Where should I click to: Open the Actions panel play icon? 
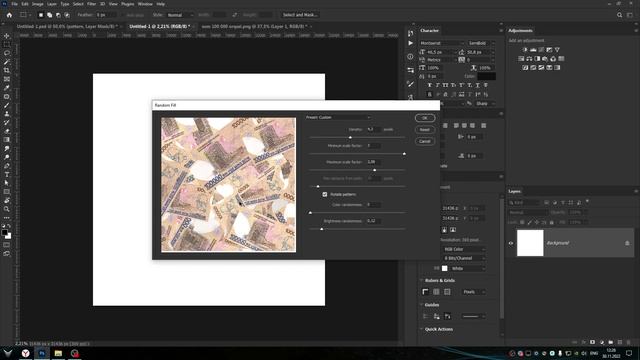pos(411,43)
